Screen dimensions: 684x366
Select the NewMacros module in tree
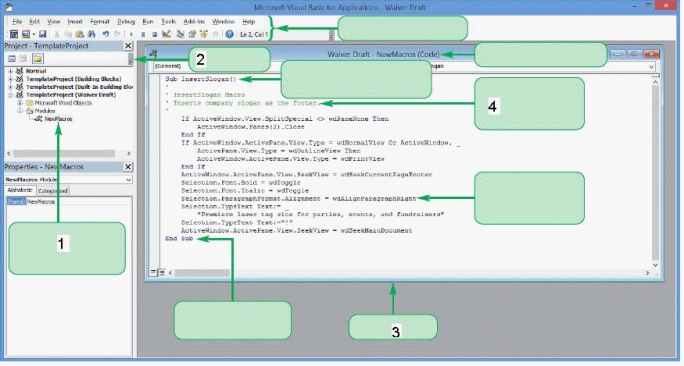[x=58, y=119]
